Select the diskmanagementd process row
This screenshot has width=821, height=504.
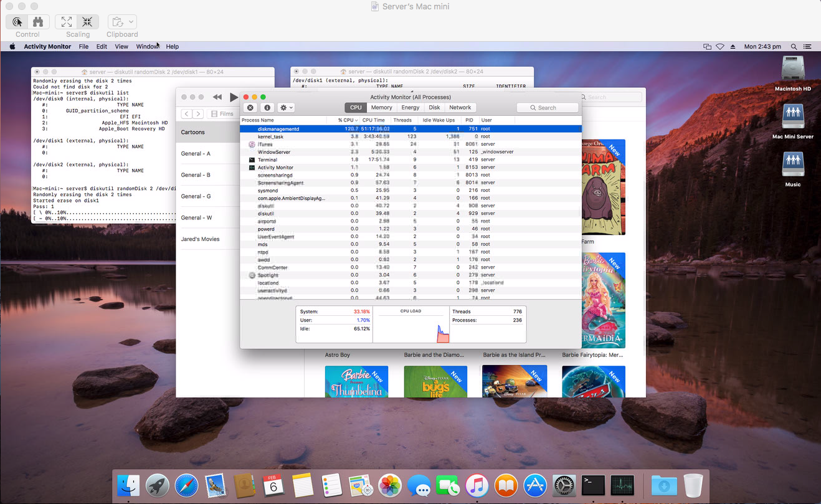tap(410, 129)
